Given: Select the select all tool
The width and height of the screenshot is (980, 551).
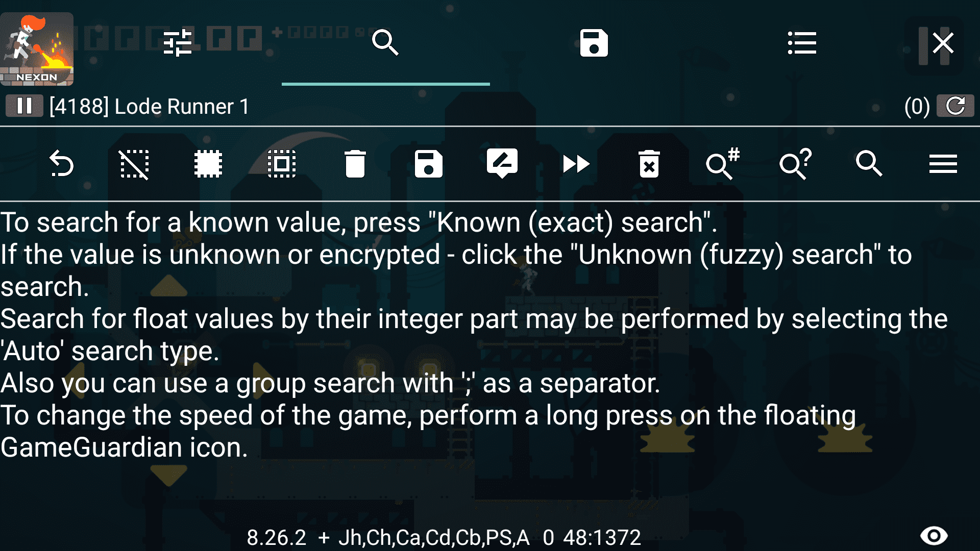Looking at the screenshot, I should [x=207, y=163].
